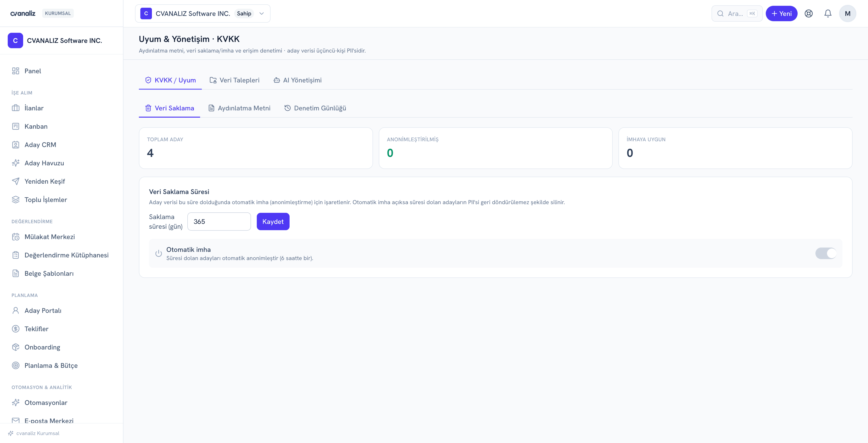Expand the CVANALIZ Software INC. organization switcher
Image resolution: width=868 pixels, height=443 pixels.
pos(203,13)
